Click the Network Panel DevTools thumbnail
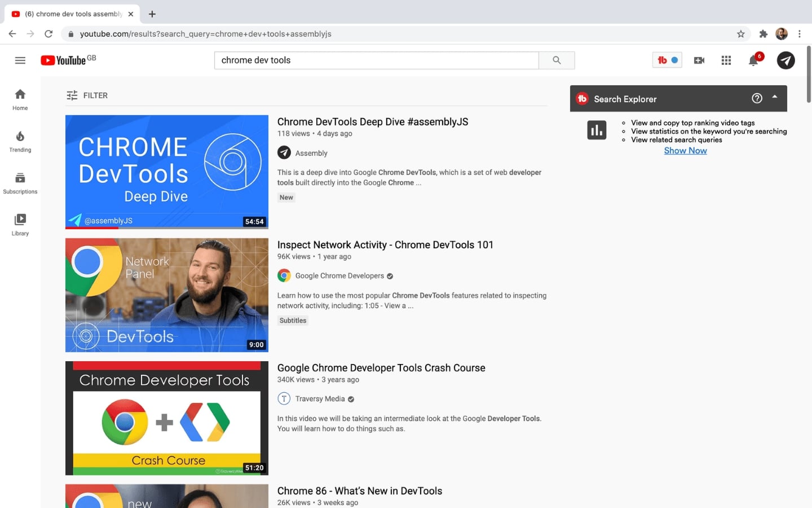The width and height of the screenshot is (812, 508). tap(167, 295)
